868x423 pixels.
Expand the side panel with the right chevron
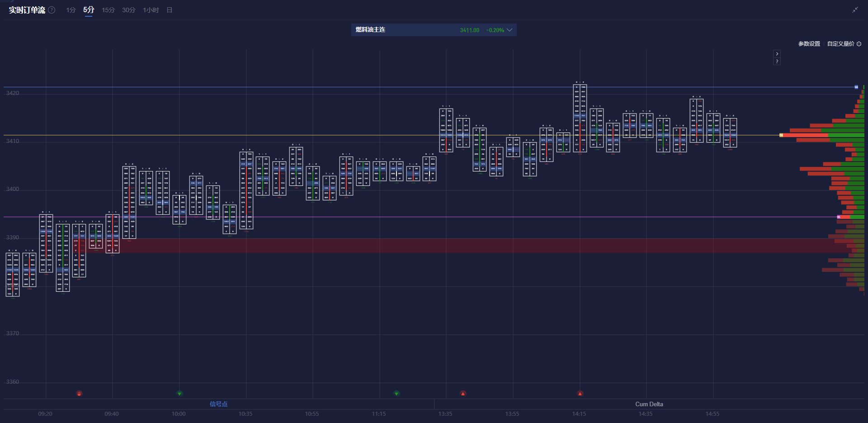(x=777, y=54)
